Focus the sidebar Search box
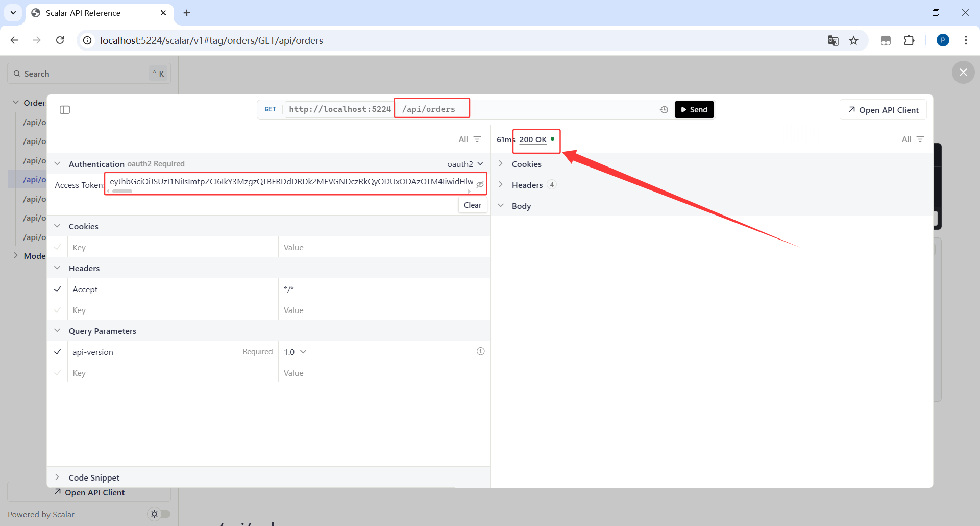 (89, 74)
